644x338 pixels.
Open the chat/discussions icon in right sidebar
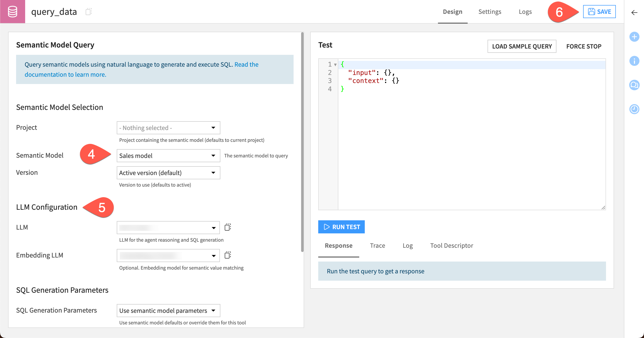pyautogui.click(x=634, y=85)
